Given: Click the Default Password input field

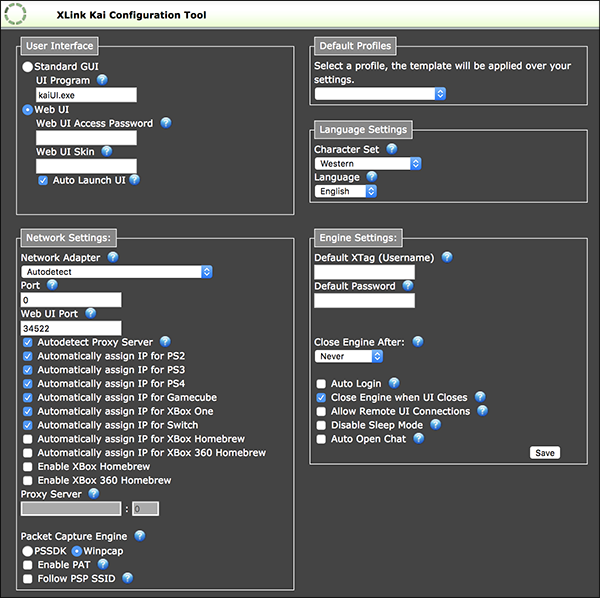Looking at the screenshot, I should pyautogui.click(x=364, y=300).
